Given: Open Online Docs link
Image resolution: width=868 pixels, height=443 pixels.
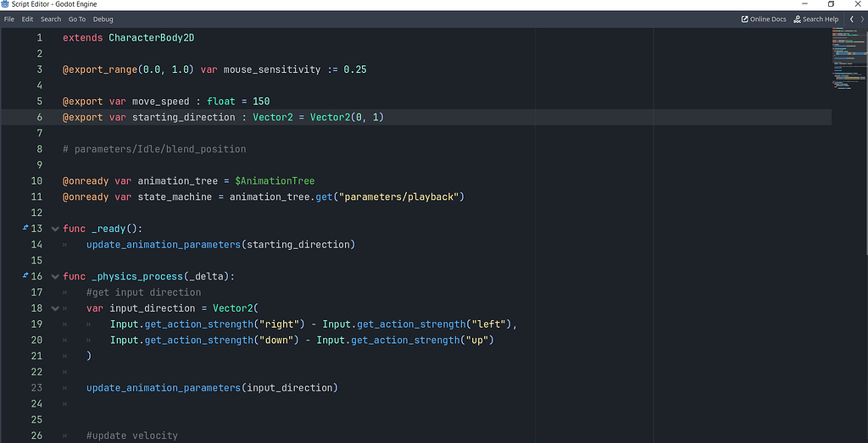Looking at the screenshot, I should click(764, 19).
